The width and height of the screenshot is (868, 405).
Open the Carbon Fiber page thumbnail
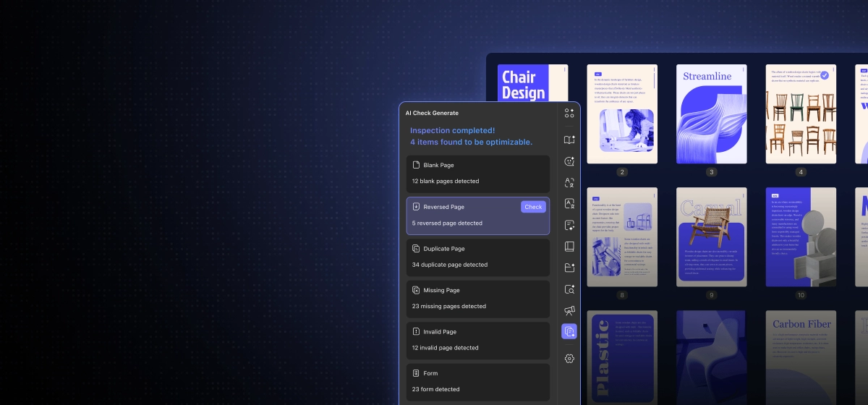(801, 357)
